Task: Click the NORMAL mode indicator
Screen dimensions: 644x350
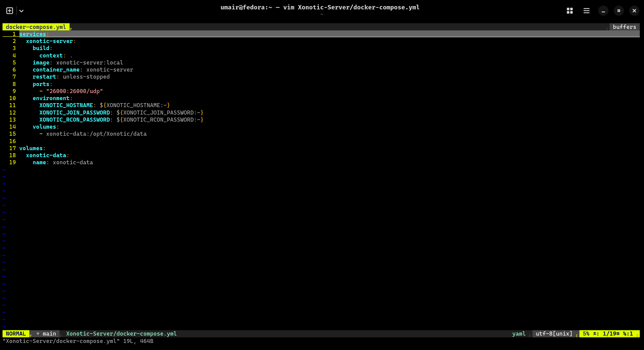Action: (x=16, y=334)
